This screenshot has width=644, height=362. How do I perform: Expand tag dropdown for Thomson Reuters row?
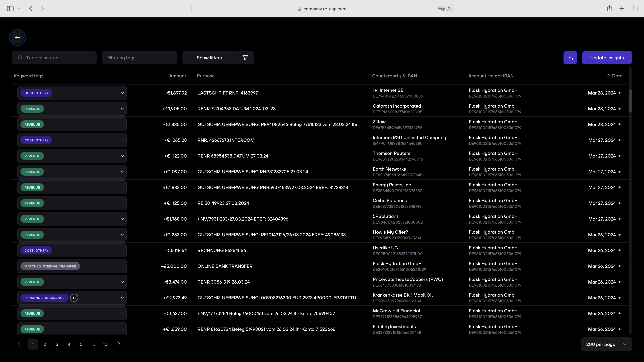coord(122,156)
